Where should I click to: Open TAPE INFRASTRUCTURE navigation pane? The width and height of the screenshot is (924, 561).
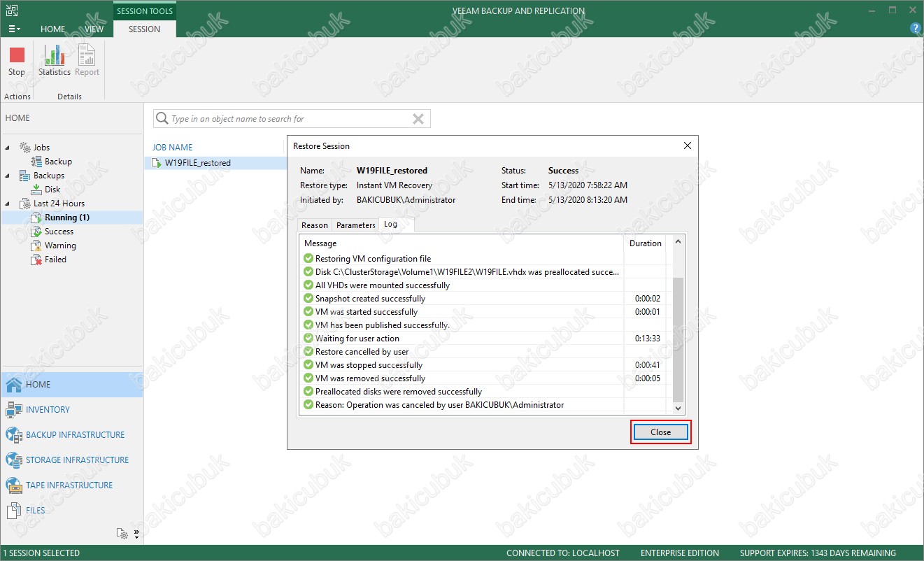pyautogui.click(x=71, y=485)
